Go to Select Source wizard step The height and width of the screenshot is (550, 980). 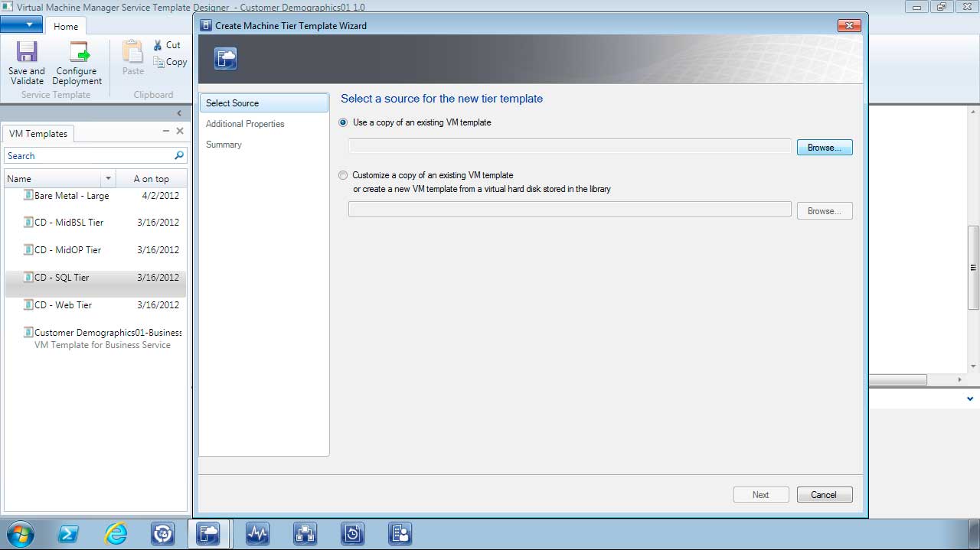point(263,103)
